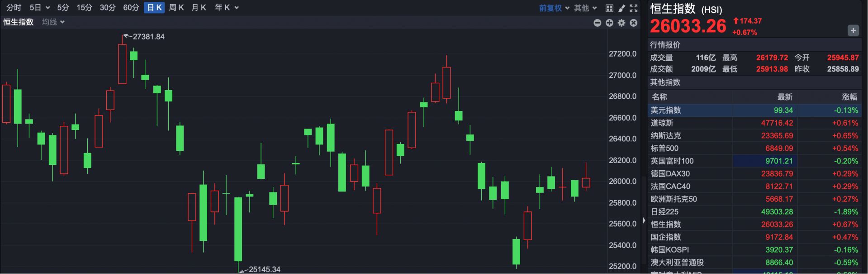Zoom in chart with plus icon

609,23
